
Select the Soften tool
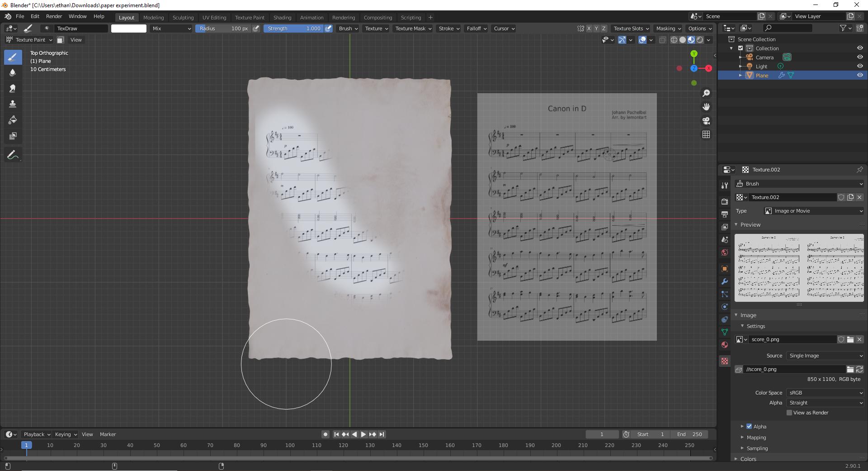[x=13, y=73]
